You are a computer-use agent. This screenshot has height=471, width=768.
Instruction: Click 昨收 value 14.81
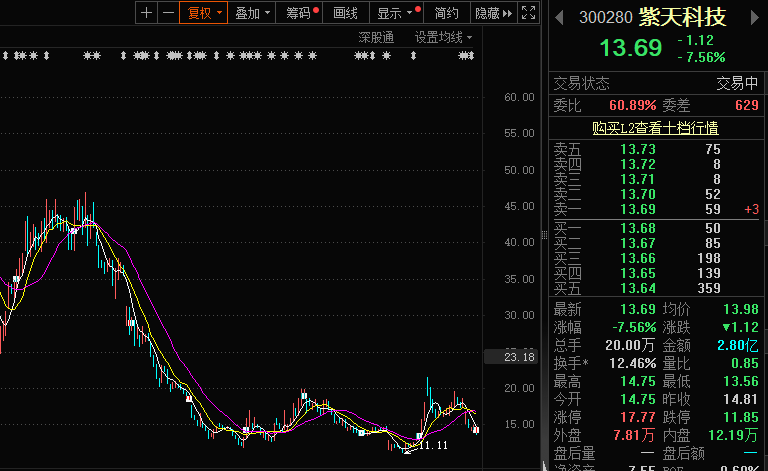pos(741,400)
